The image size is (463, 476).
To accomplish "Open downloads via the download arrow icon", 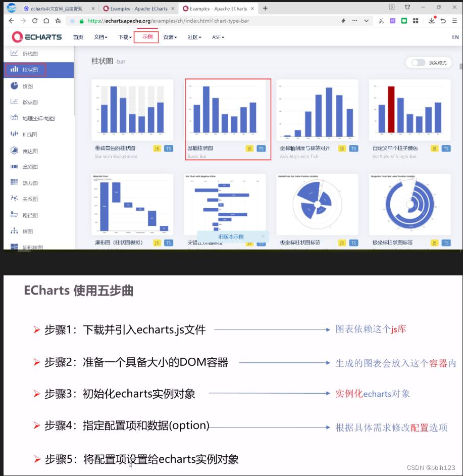I will [x=432, y=20].
